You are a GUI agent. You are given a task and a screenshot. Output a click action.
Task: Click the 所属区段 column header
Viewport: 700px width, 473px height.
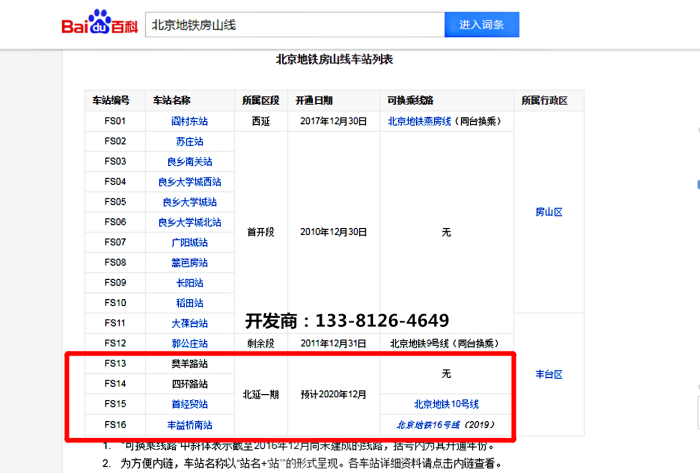261,101
